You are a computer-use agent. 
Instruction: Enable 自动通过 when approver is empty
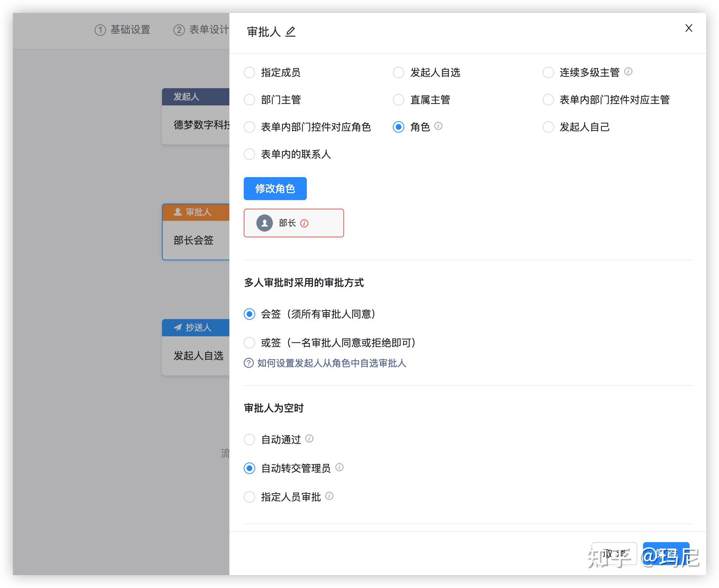pyautogui.click(x=249, y=439)
